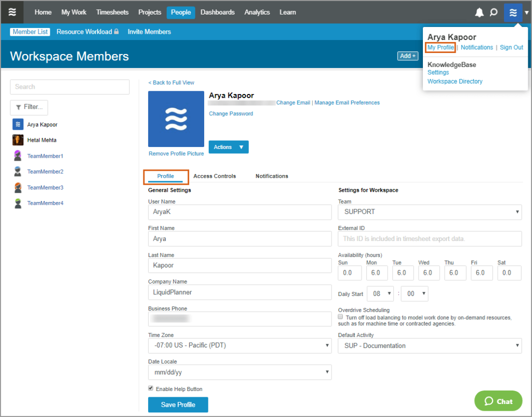Switch to the Access Controls tab
532x417 pixels.
click(214, 176)
